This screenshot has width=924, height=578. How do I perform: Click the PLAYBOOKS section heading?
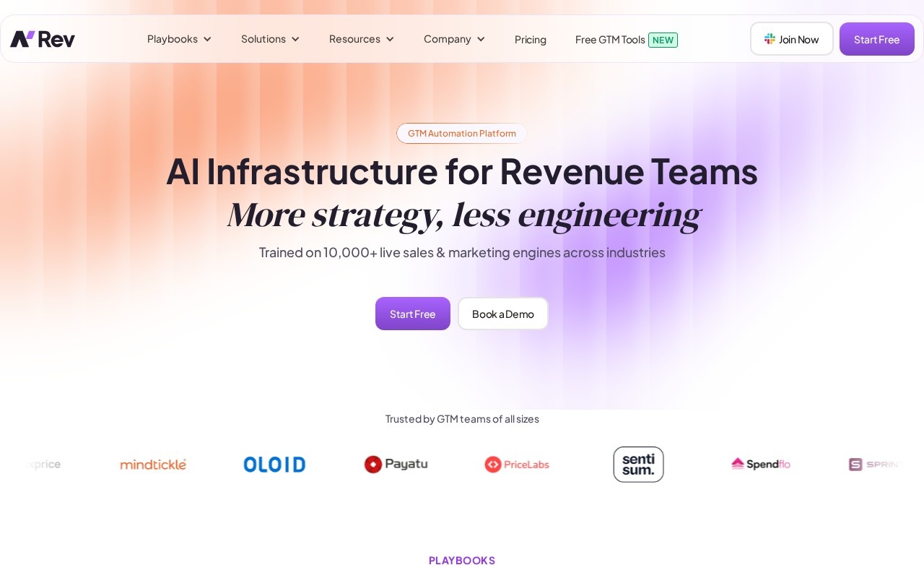pyautogui.click(x=462, y=560)
